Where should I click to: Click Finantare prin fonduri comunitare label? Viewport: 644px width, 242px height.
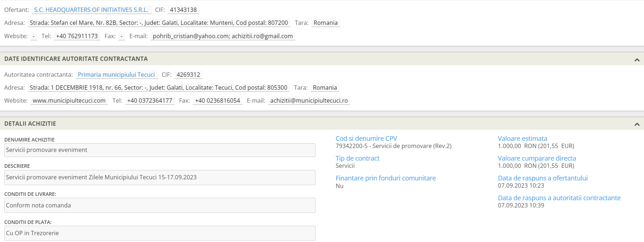pyautogui.click(x=385, y=178)
